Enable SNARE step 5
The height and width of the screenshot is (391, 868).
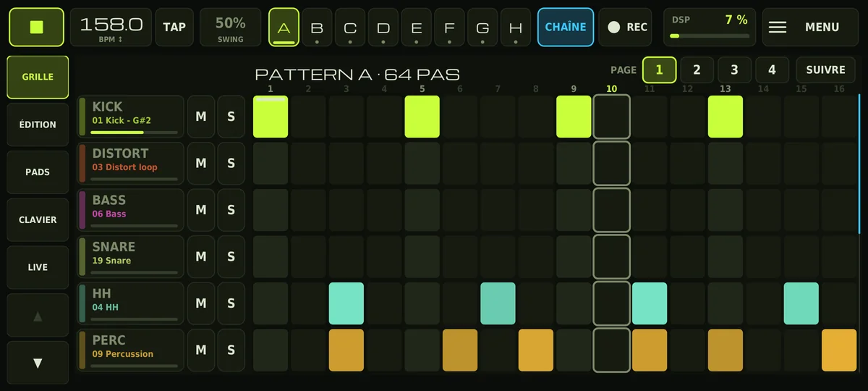(422, 256)
